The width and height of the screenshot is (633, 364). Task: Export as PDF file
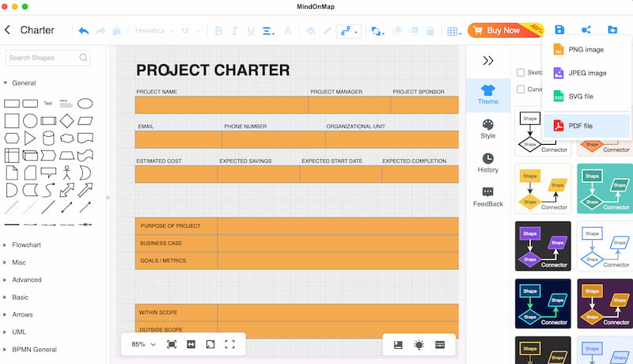(x=586, y=126)
